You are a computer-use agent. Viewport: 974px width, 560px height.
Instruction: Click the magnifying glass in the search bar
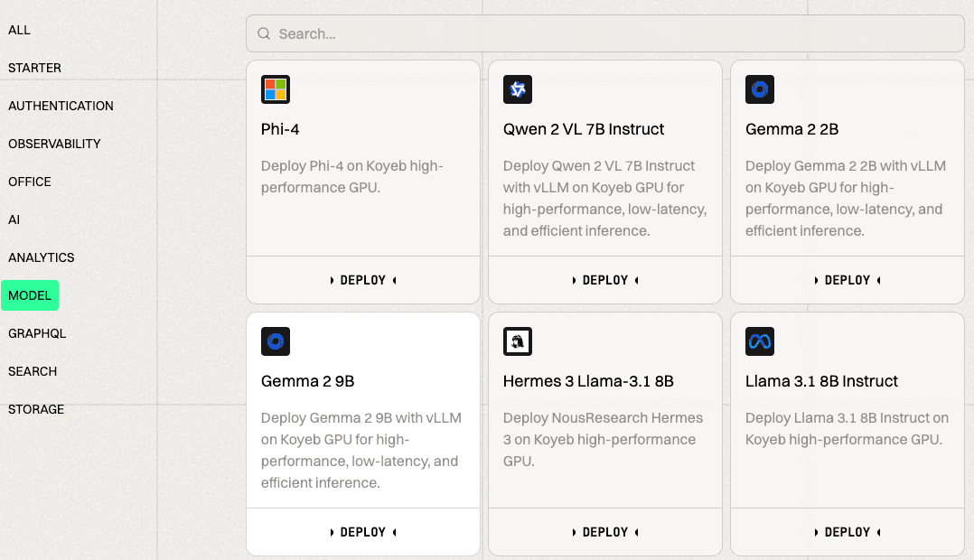(x=263, y=33)
